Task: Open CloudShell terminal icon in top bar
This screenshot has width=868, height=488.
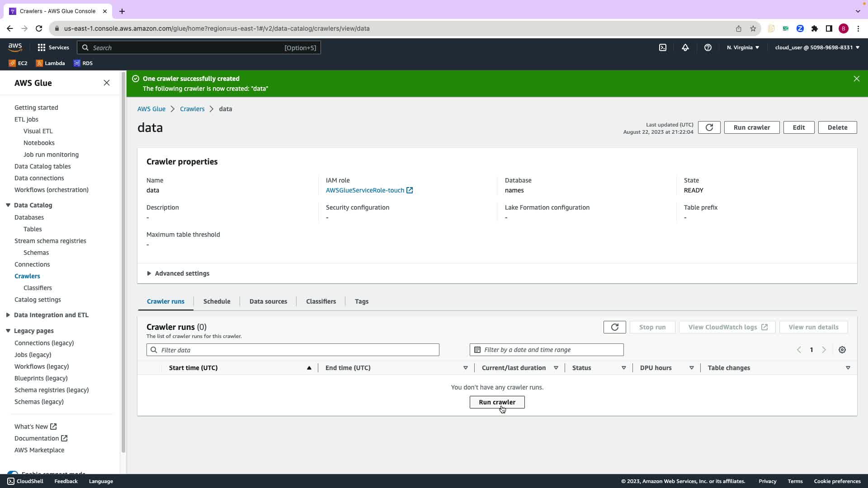Action: coord(662,47)
